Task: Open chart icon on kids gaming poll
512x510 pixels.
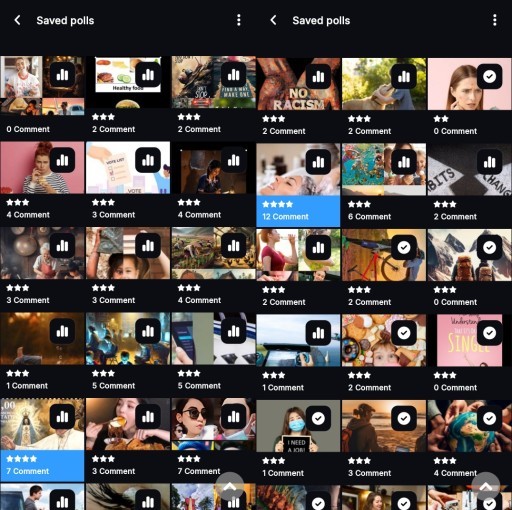Action: click(148, 331)
